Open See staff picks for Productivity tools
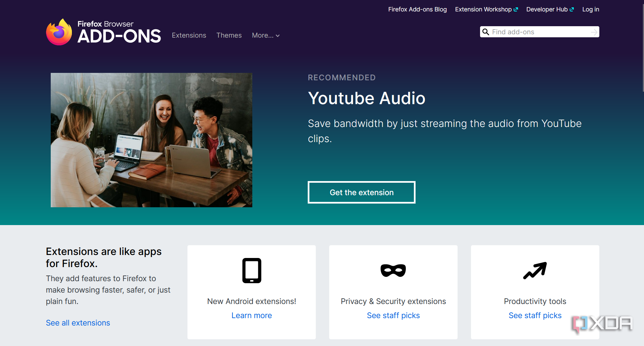Screen dimensions: 644x346 pos(535,315)
